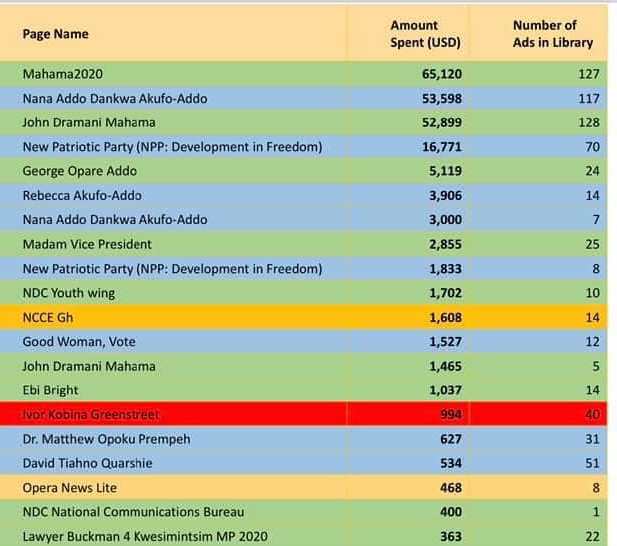Screen dimensions: 617x546
Task: Click the Page Name column header
Action: (x=55, y=34)
